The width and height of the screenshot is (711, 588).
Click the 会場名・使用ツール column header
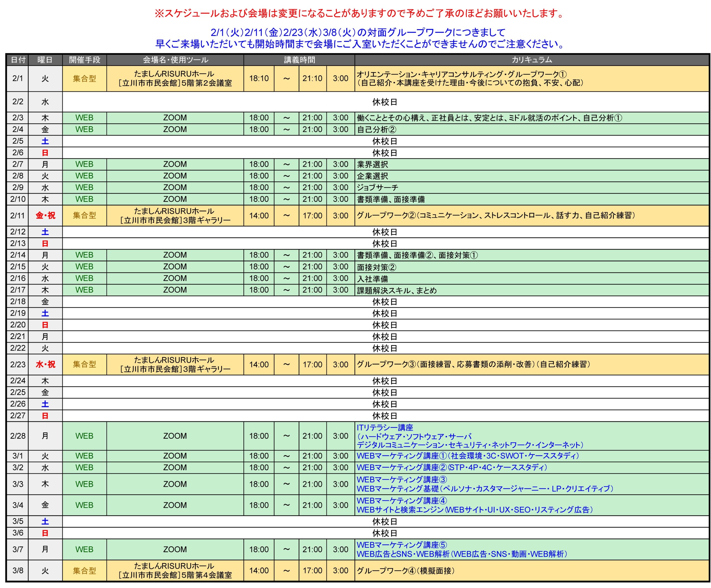coord(175,60)
